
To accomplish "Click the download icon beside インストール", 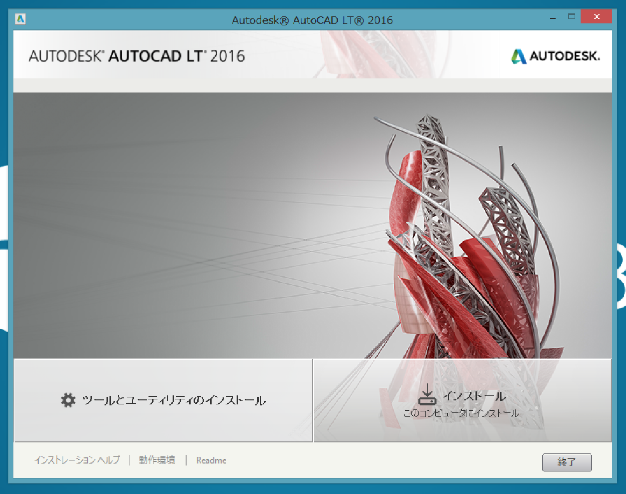I will pyautogui.click(x=427, y=394).
